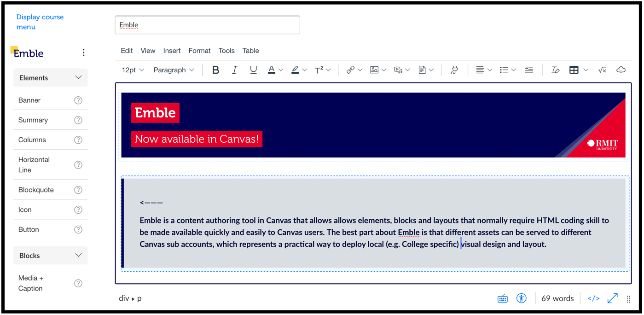Apply superscript formatting
This screenshot has width=644, height=315.
(319, 70)
